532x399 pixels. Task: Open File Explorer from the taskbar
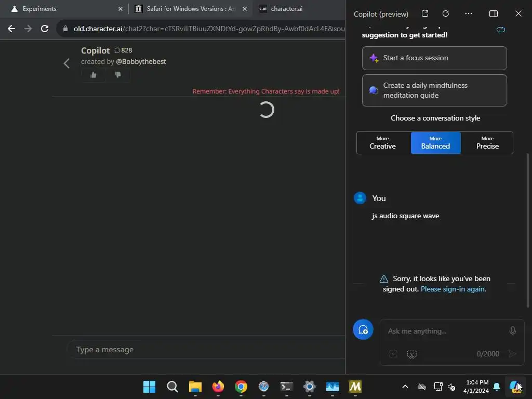(195, 387)
